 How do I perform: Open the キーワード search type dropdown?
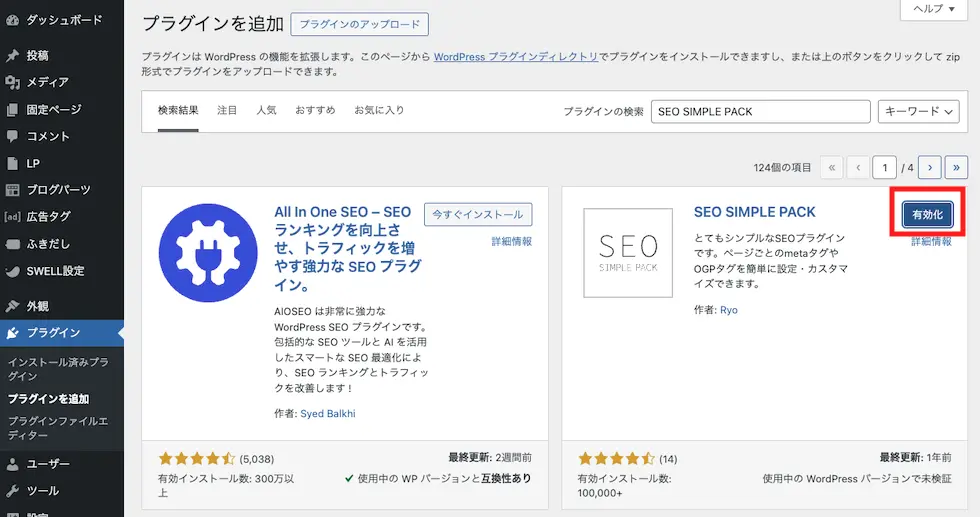[919, 111]
